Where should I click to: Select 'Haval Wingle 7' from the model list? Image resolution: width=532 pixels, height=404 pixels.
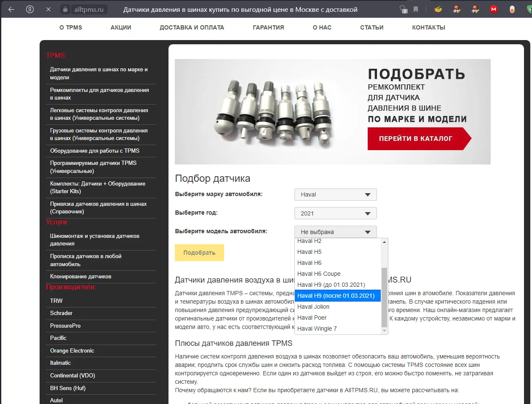338,329
